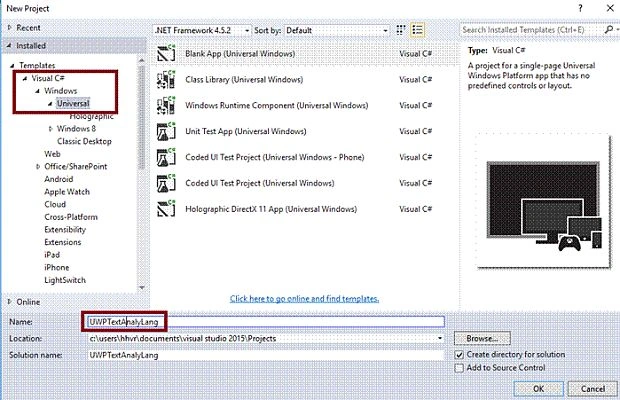Viewport: 620px width, 400px height.
Task: Click the Cancel button
Action: 593,389
